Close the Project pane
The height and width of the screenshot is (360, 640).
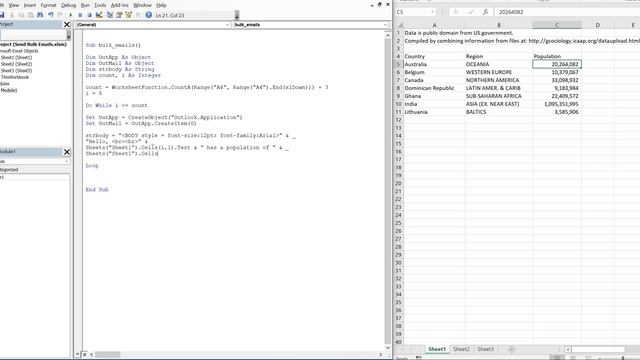67,24
